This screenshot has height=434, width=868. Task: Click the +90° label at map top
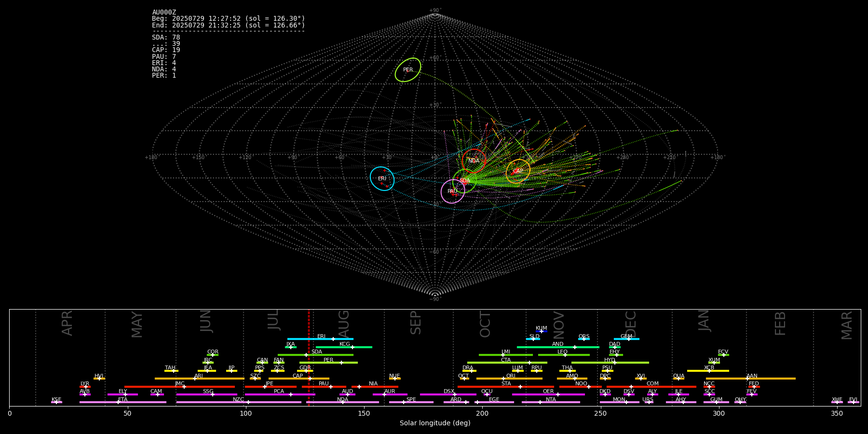coord(435,11)
